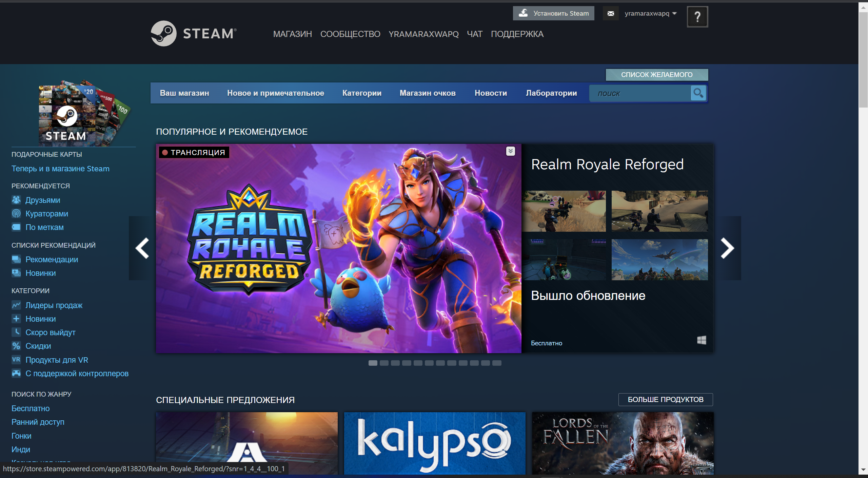868x478 pixels.
Task: Click the Лидеры продаж chart icon
Action: point(16,305)
